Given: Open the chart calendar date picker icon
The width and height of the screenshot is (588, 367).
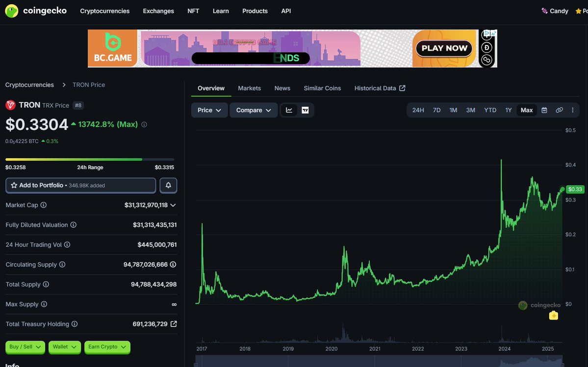Looking at the screenshot, I should point(544,110).
